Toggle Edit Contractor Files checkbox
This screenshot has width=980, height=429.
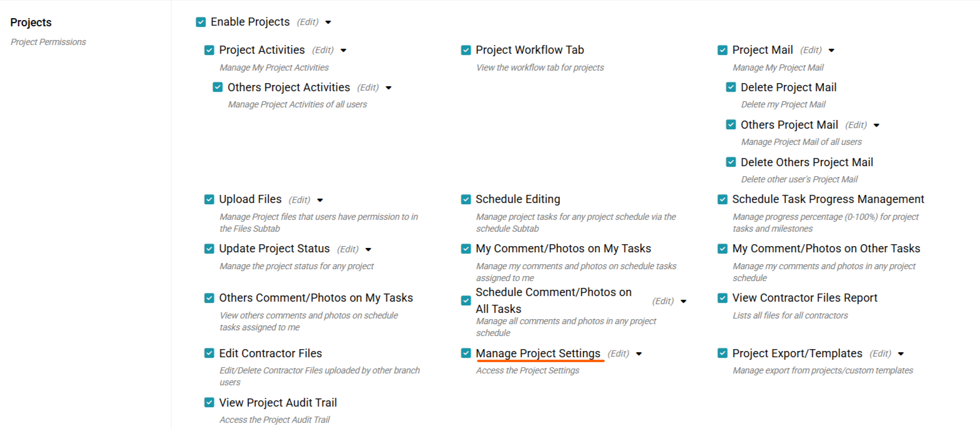pos(209,353)
